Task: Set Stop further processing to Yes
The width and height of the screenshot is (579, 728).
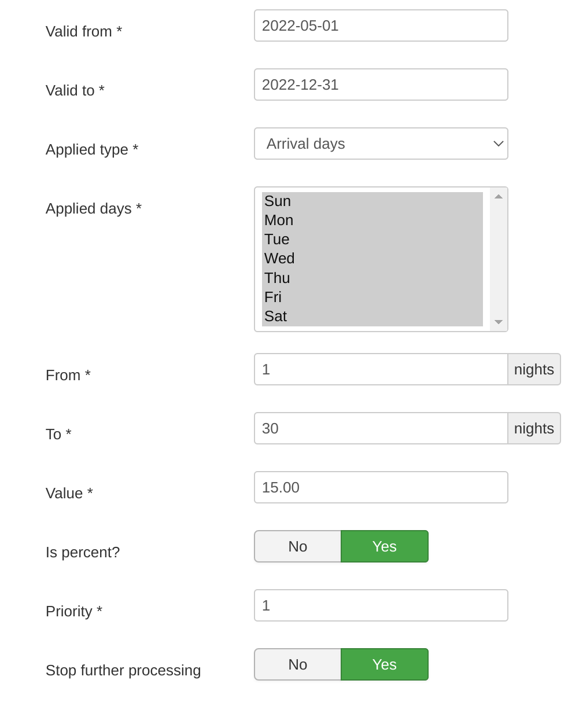Action: tap(385, 664)
